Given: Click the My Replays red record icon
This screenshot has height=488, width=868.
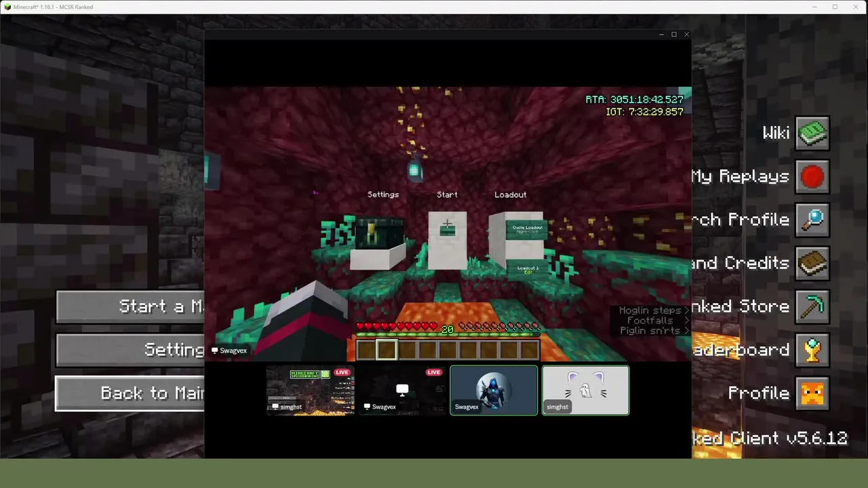Looking at the screenshot, I should [812, 176].
